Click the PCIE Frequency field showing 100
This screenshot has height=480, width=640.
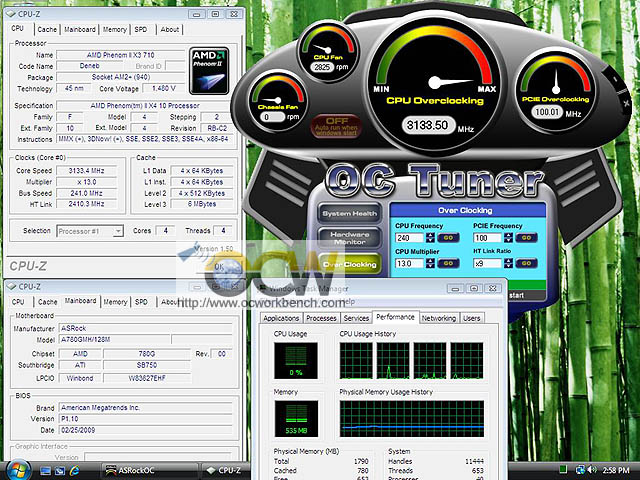pyautogui.click(x=488, y=238)
